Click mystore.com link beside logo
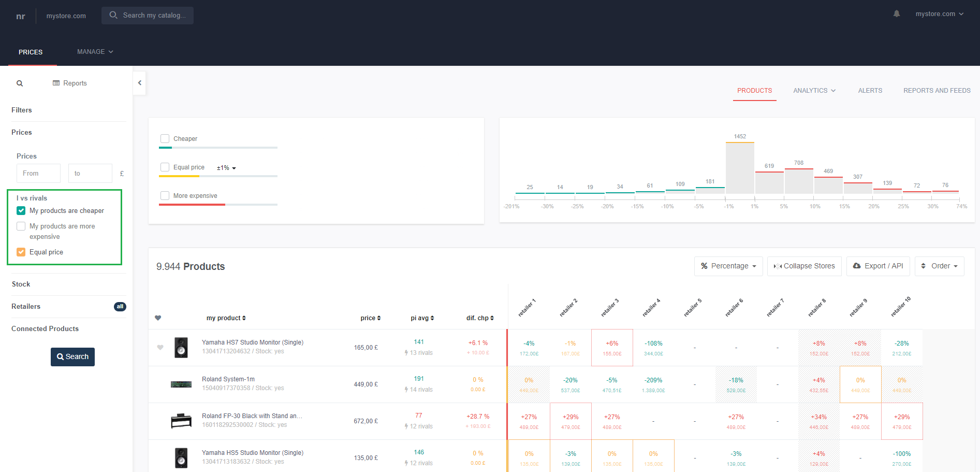 point(66,16)
